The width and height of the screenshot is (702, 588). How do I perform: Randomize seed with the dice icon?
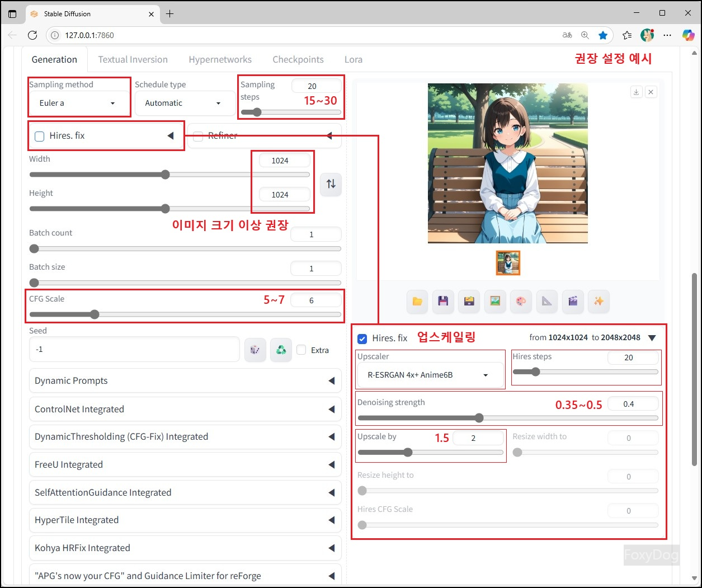(x=255, y=350)
